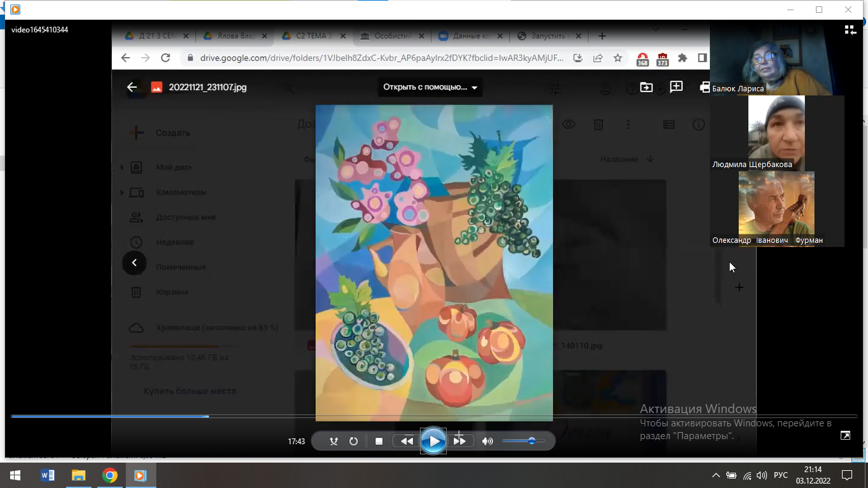868x488 pixels.
Task: Open File Explorer from the taskbar
Action: point(78,475)
